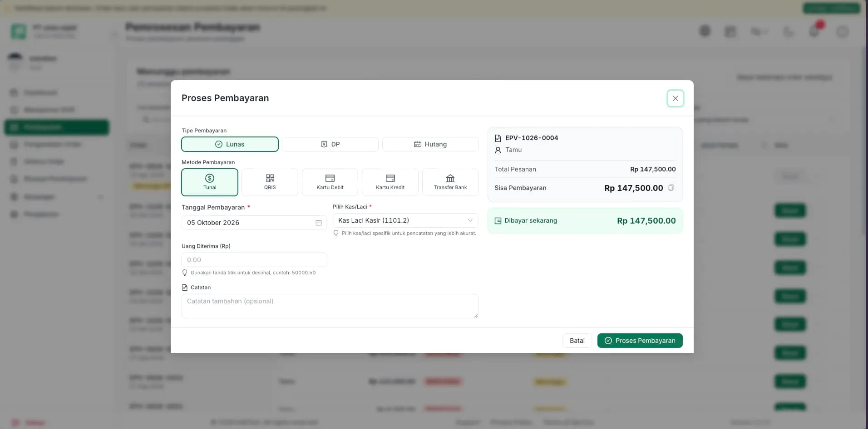
Task: Open calendar icon in Tanggal Pembayaran field
Action: point(319,223)
